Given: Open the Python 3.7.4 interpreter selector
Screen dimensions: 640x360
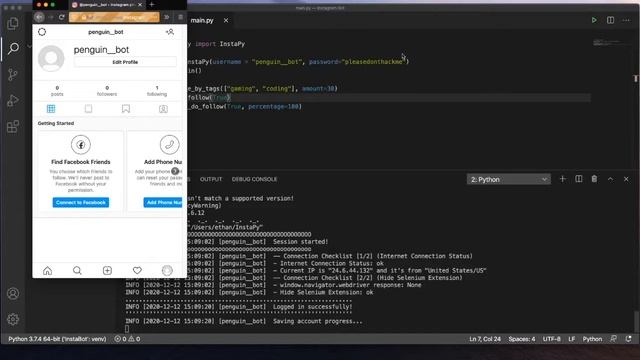Looking at the screenshot, I should pos(57,339).
